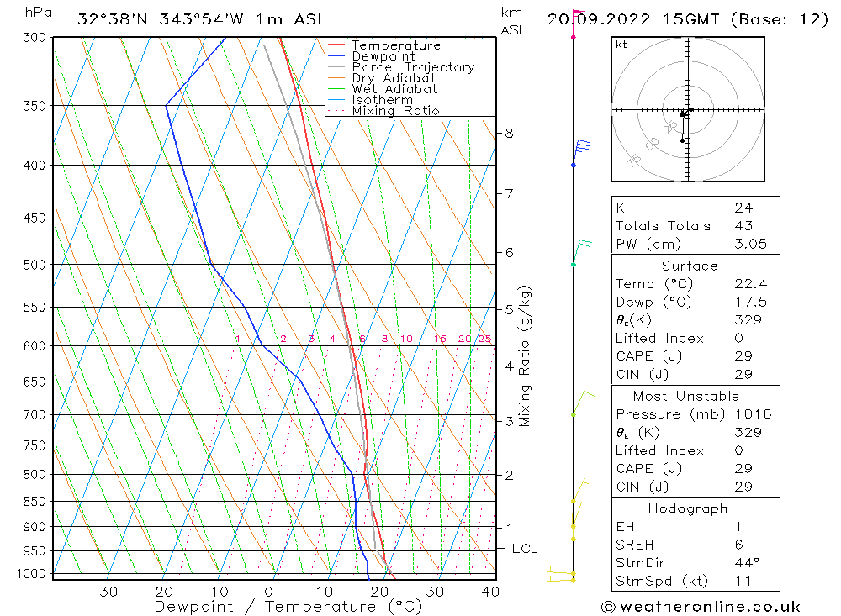841x616 pixels.
Task: Click the Surface Temp value 22.4
Action: [751, 283]
